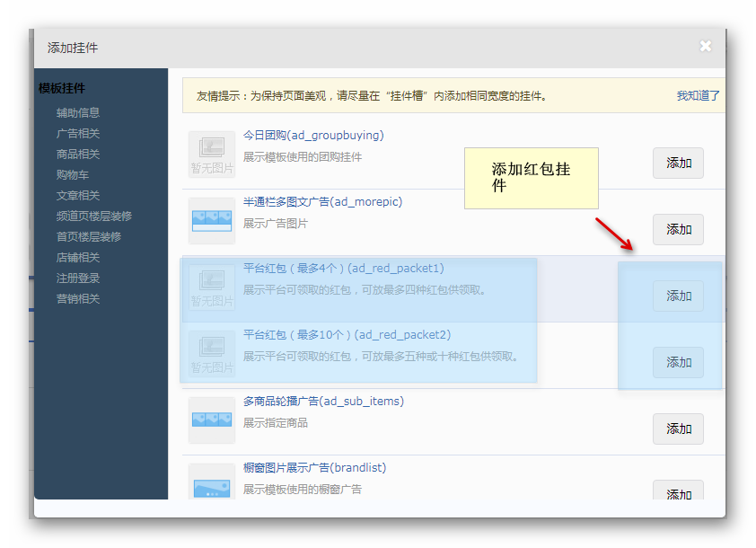756x548 pixels.
Task: Click description 展示模板使用的橱窗广告
Action: [303, 490]
